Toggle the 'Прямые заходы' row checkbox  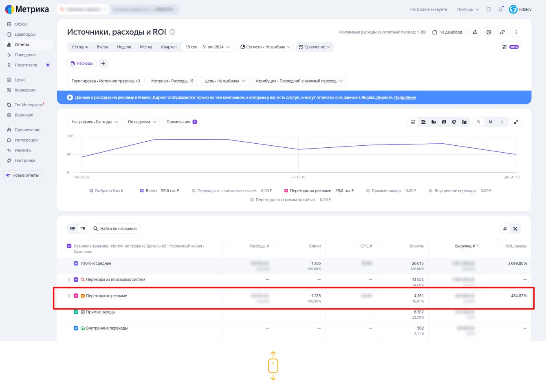(x=76, y=312)
